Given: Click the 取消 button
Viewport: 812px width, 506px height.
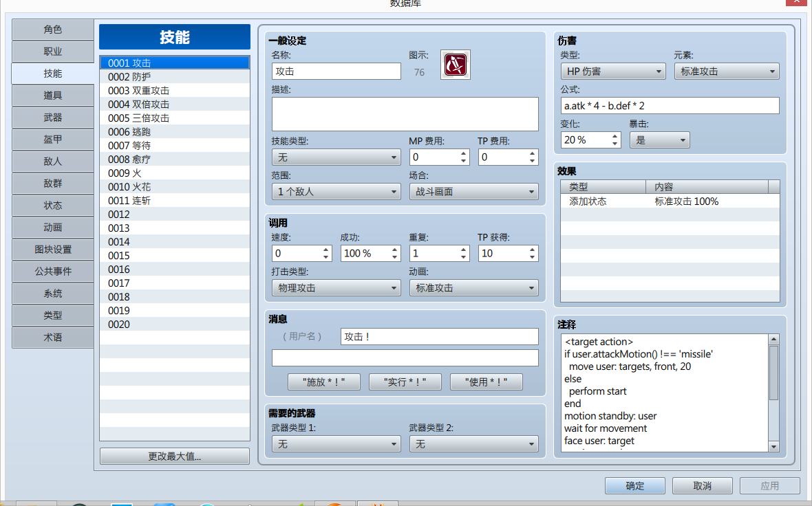Looking at the screenshot, I should (702, 486).
